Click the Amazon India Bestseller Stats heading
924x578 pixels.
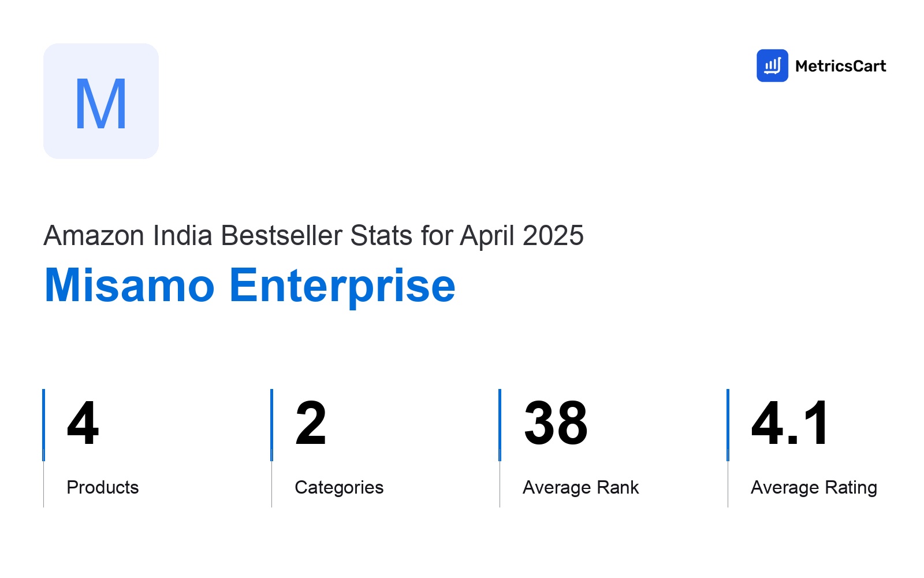click(x=314, y=236)
